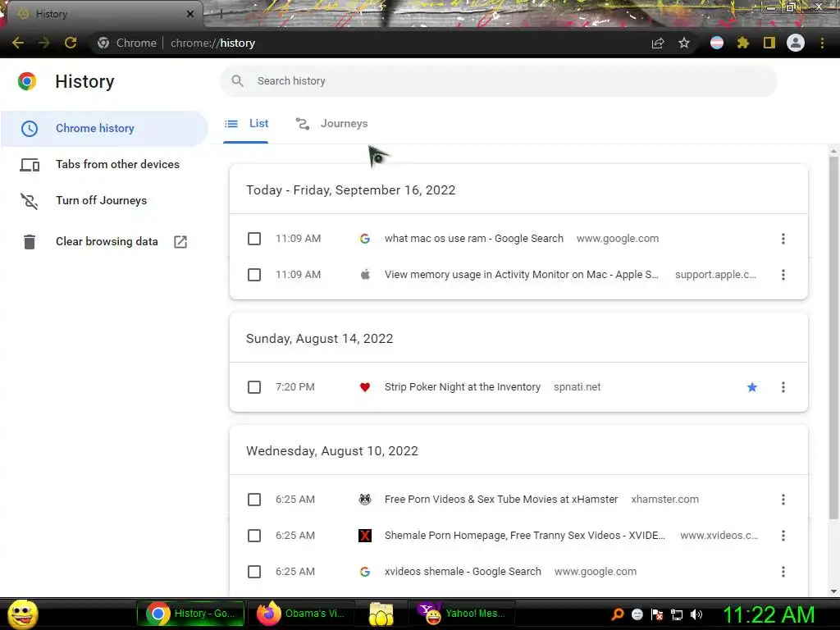840x630 pixels.
Task: Open actions menu for 'xvideos shemale' search entry
Action: coord(783,572)
